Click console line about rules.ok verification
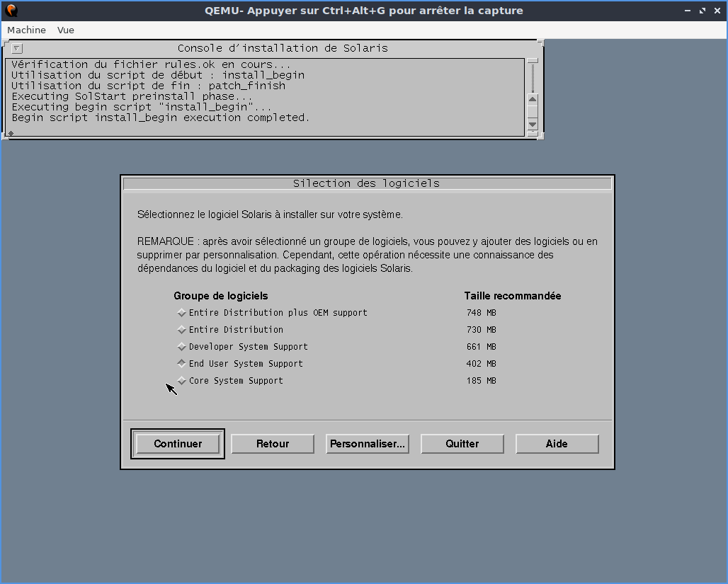 (x=151, y=64)
